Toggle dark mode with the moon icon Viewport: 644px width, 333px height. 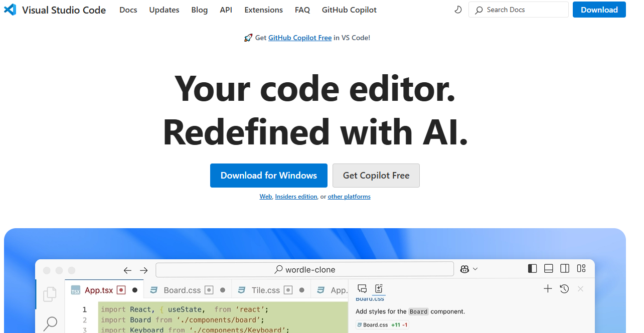(x=458, y=10)
